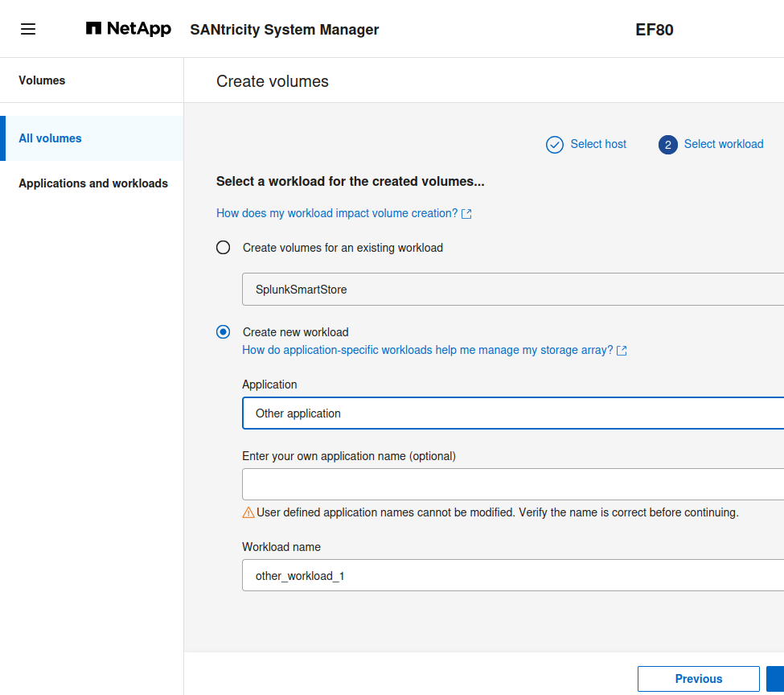Click the EF80 array name
The image size is (784, 695).
click(655, 30)
